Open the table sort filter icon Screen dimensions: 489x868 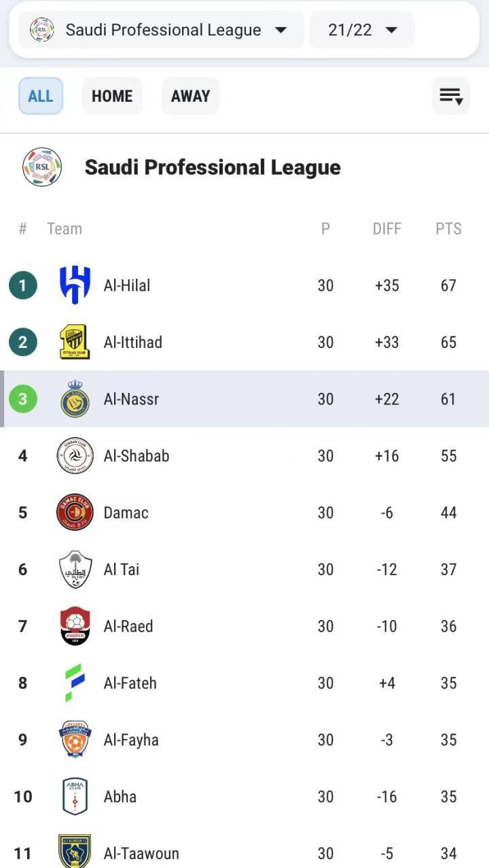pos(451,96)
